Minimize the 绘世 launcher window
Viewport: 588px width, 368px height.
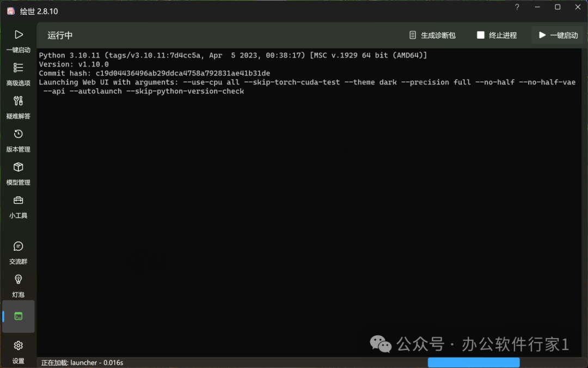(x=538, y=7)
